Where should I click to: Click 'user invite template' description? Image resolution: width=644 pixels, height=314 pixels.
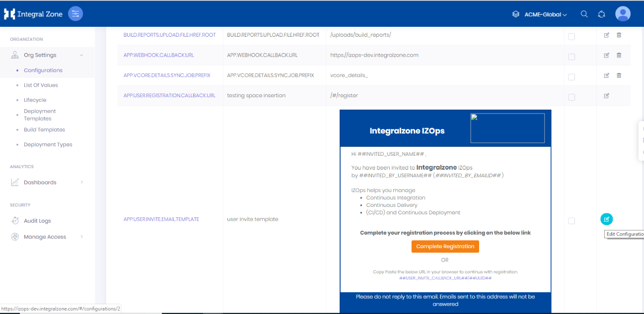253,219
